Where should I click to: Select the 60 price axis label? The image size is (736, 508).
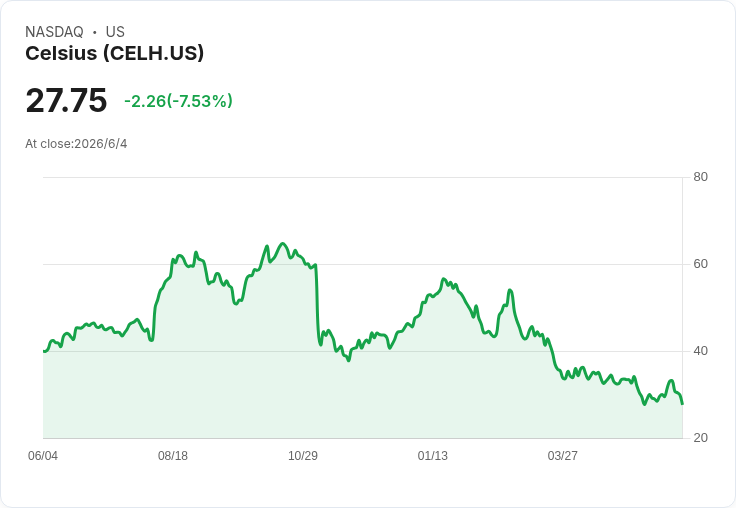pos(700,264)
